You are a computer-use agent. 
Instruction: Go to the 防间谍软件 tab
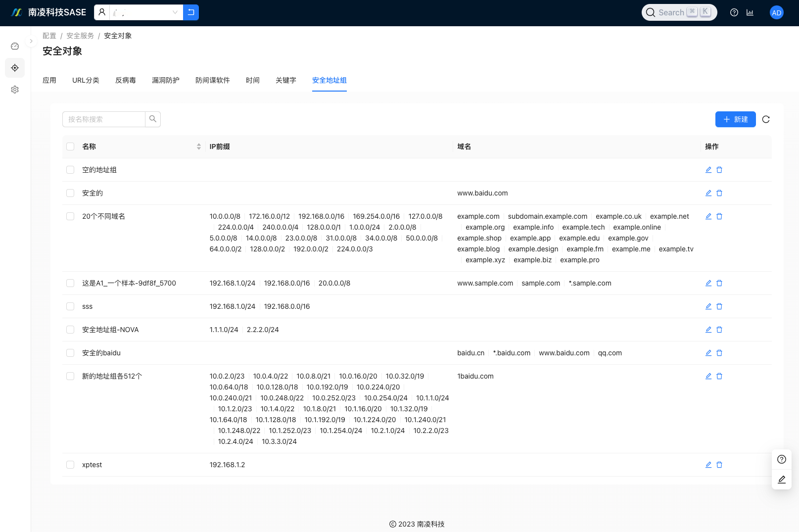pyautogui.click(x=213, y=80)
